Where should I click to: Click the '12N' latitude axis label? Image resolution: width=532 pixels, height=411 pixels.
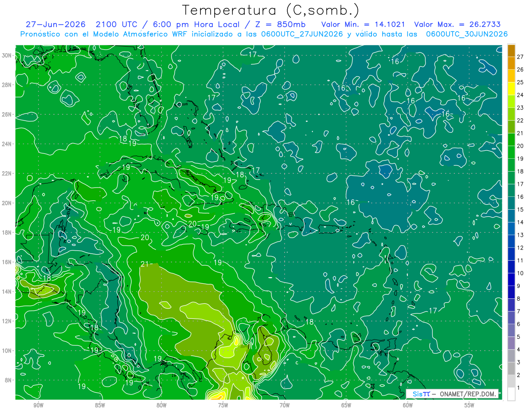pos(7,321)
